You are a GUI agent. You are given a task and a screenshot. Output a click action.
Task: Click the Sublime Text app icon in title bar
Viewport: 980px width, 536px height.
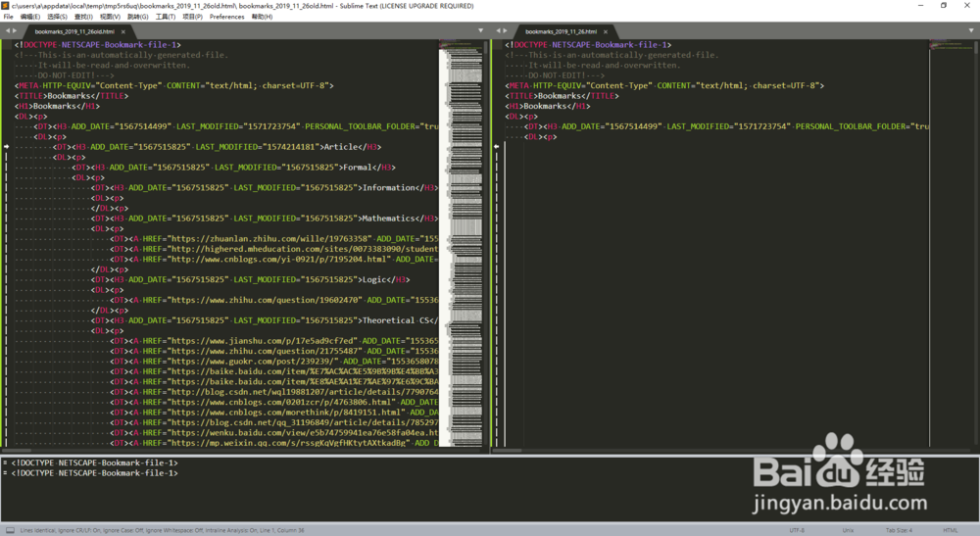point(5,6)
